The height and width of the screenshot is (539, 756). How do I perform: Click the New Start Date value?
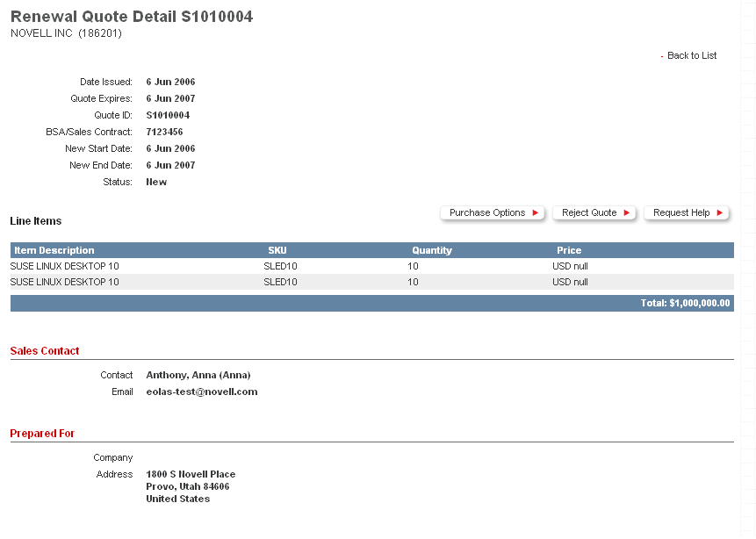[170, 149]
